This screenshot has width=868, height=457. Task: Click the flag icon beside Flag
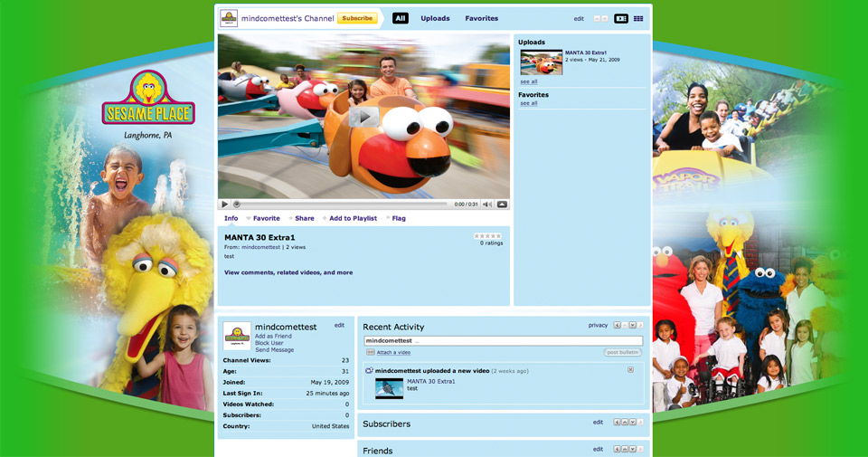coord(388,218)
